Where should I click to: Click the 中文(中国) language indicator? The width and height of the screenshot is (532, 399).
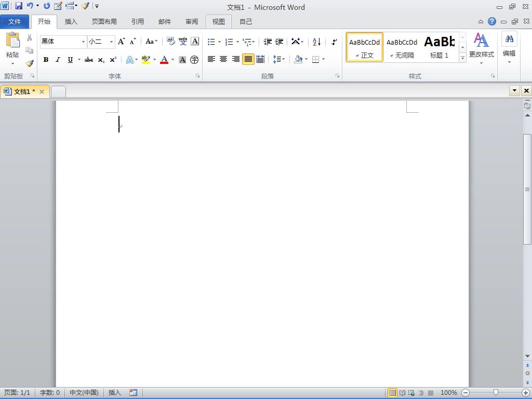coord(84,393)
